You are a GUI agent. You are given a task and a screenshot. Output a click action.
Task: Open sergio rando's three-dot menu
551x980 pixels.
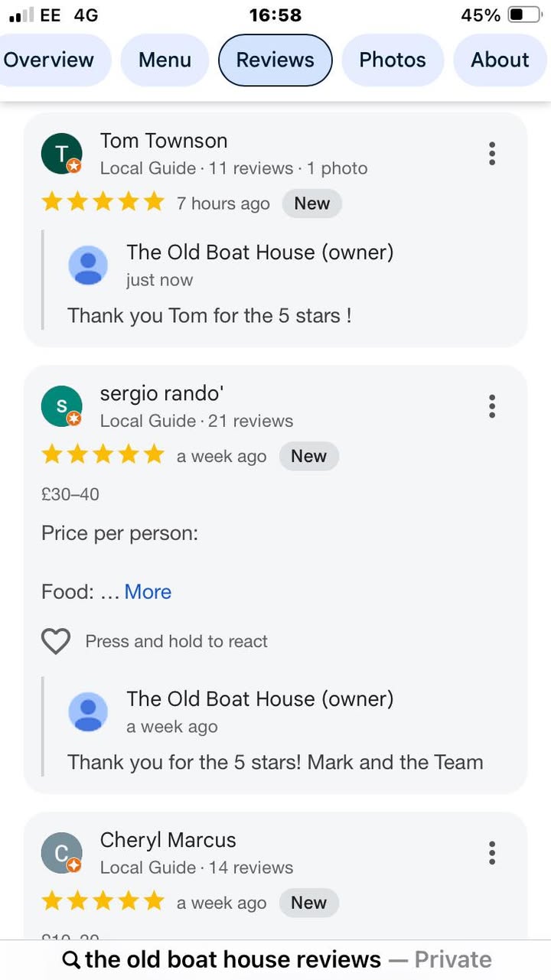[492, 406]
